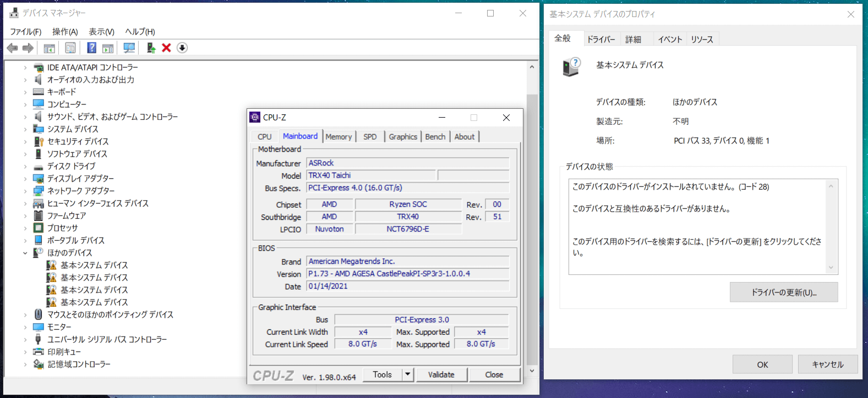
Task: Click the ネットワーク アダプター category icon
Action: pos(39,191)
